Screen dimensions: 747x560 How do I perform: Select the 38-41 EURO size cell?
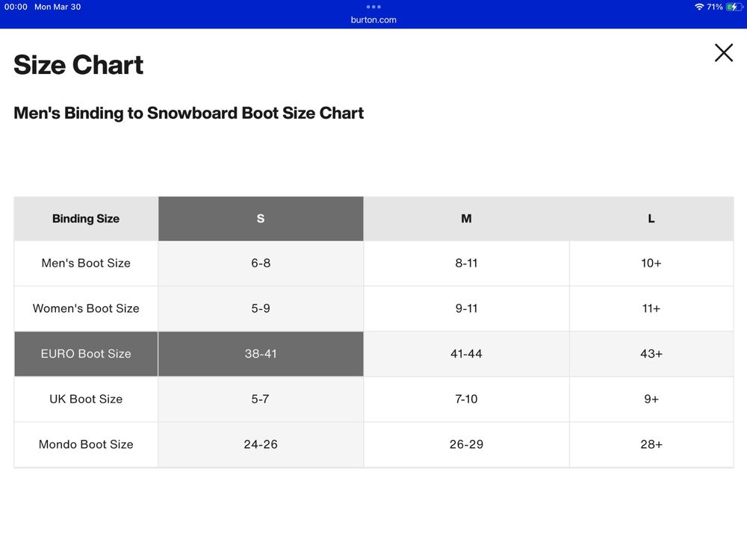pos(261,354)
